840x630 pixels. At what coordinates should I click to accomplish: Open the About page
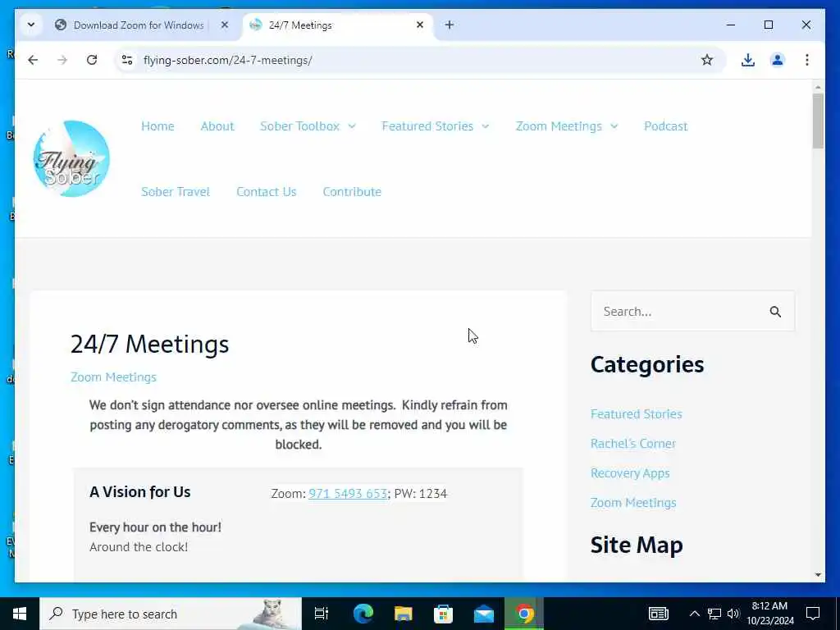point(217,126)
